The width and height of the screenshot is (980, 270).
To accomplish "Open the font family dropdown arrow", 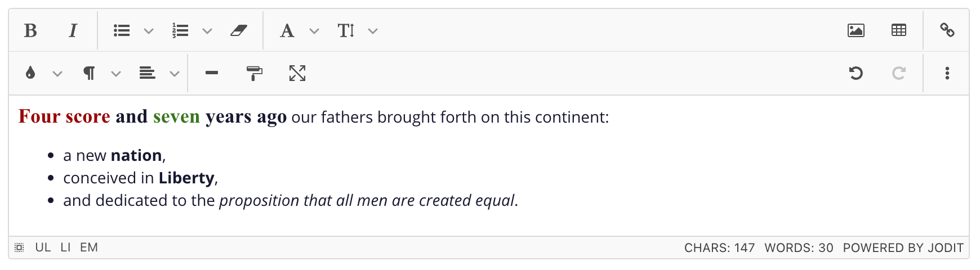I will tap(314, 31).
